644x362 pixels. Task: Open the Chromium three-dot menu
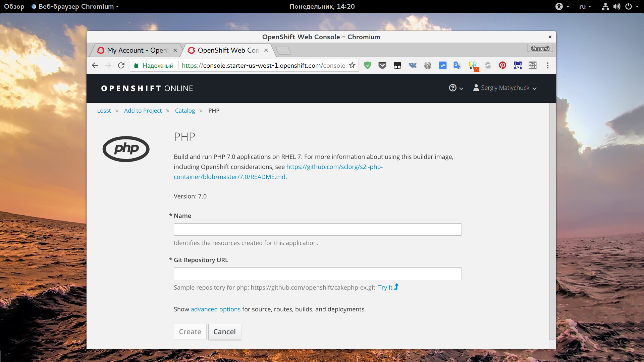(x=548, y=65)
